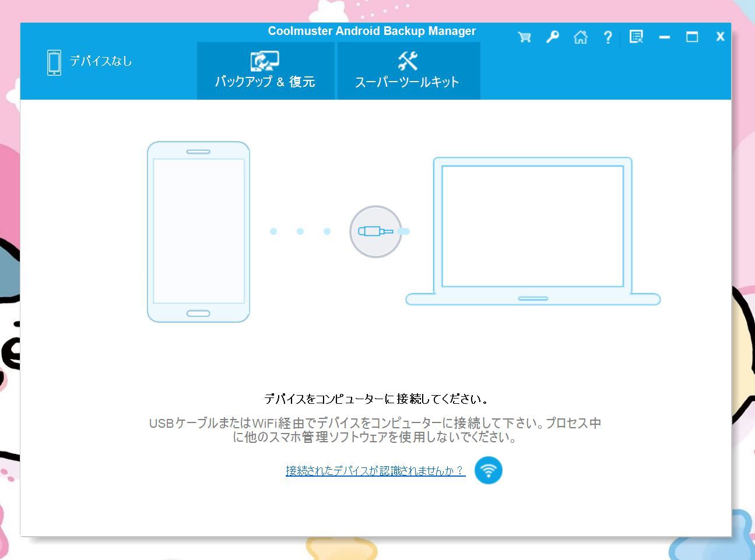The height and width of the screenshot is (560, 755).
Task: Go to the home page icon
Action: click(x=580, y=37)
